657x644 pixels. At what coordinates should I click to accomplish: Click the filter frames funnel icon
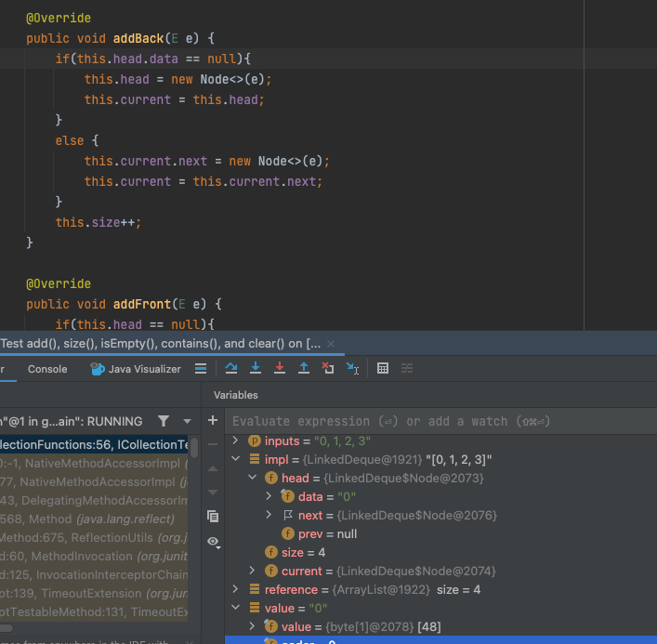tap(164, 421)
